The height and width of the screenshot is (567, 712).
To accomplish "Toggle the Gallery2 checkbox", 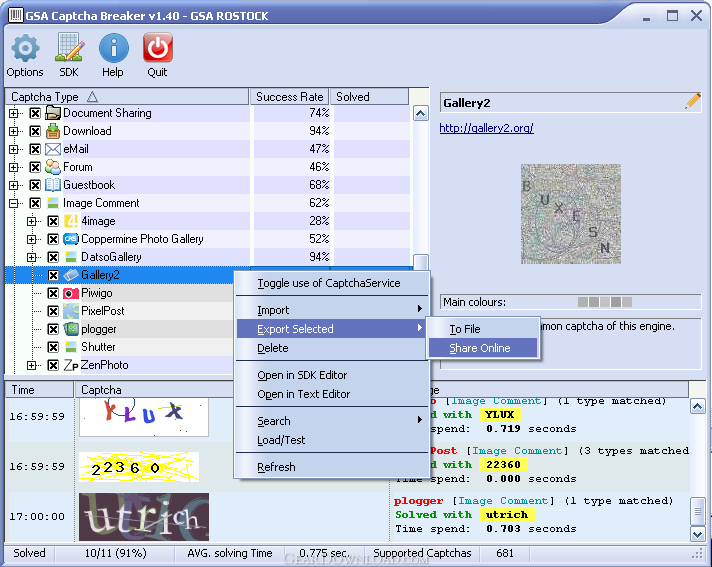I will pos(53,275).
